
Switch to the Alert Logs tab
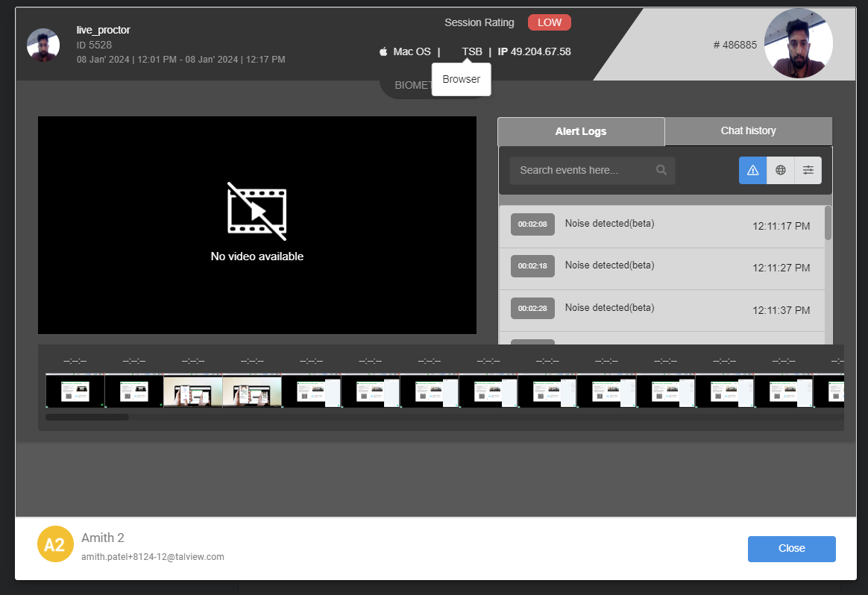pos(581,132)
